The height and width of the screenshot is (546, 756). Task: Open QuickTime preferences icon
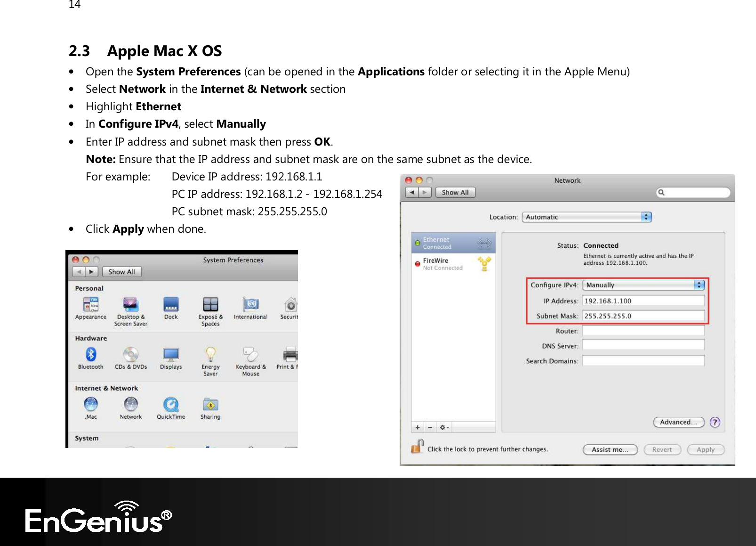171,408
